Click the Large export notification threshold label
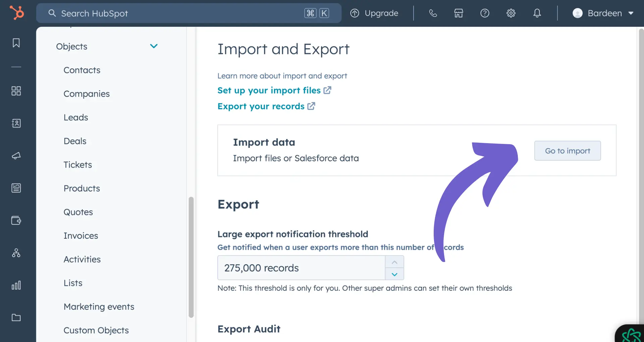This screenshot has height=342, width=644. click(292, 234)
